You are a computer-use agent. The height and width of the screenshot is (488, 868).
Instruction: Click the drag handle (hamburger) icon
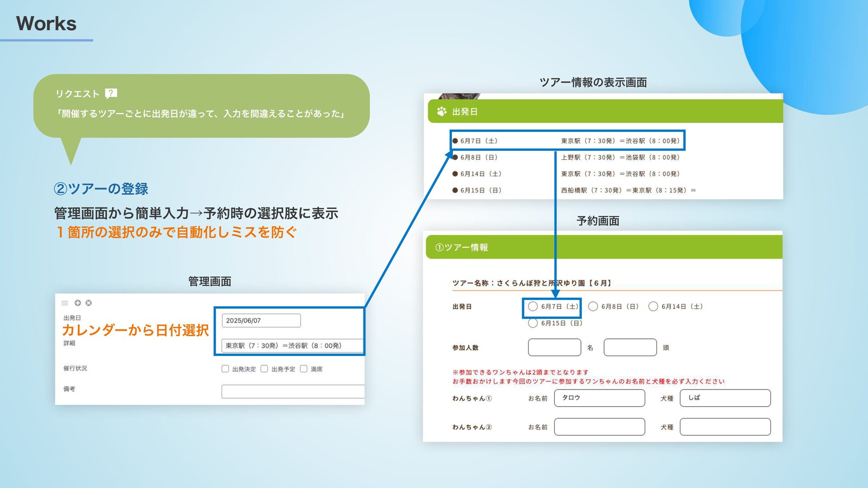(65, 303)
